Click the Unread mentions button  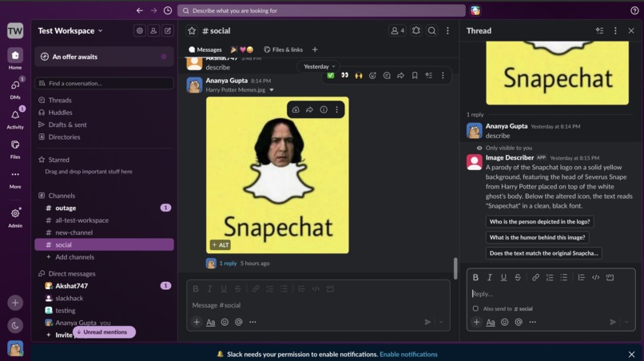click(x=105, y=331)
